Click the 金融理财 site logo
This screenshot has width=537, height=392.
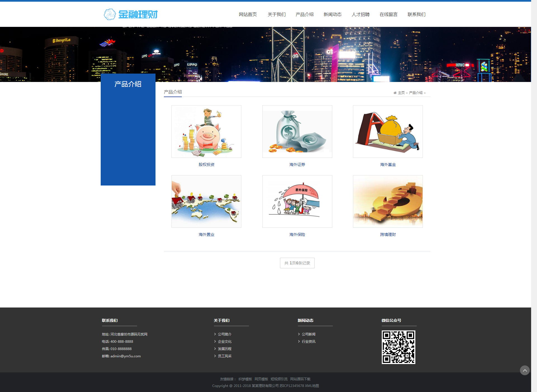click(x=131, y=14)
